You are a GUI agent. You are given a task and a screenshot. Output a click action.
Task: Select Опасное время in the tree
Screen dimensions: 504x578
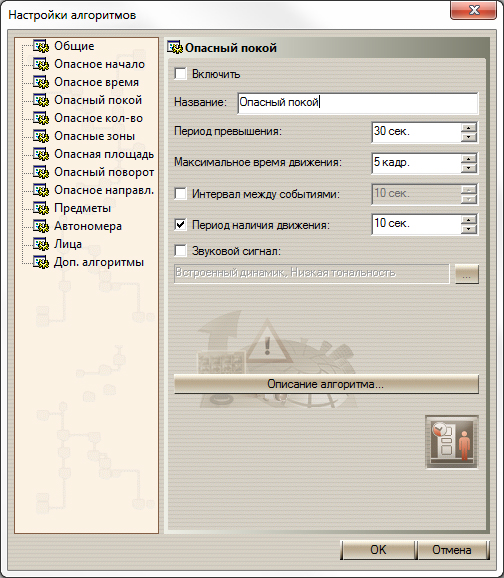point(96,82)
